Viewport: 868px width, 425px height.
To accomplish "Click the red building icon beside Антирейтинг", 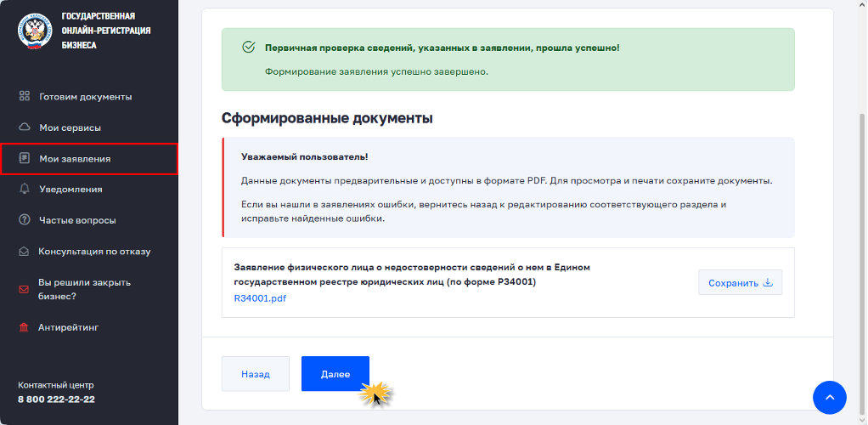I will (24, 327).
